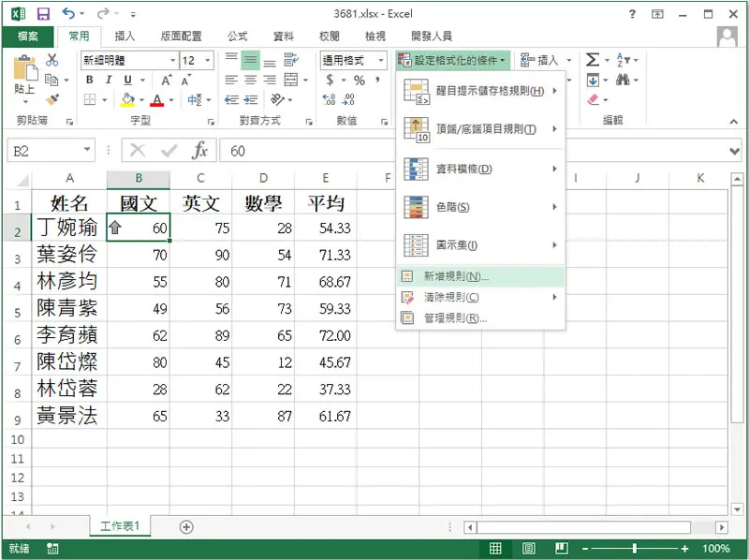Expand the number format 通用格式 dropdown
The width and height of the screenshot is (749, 560).
coord(381,60)
